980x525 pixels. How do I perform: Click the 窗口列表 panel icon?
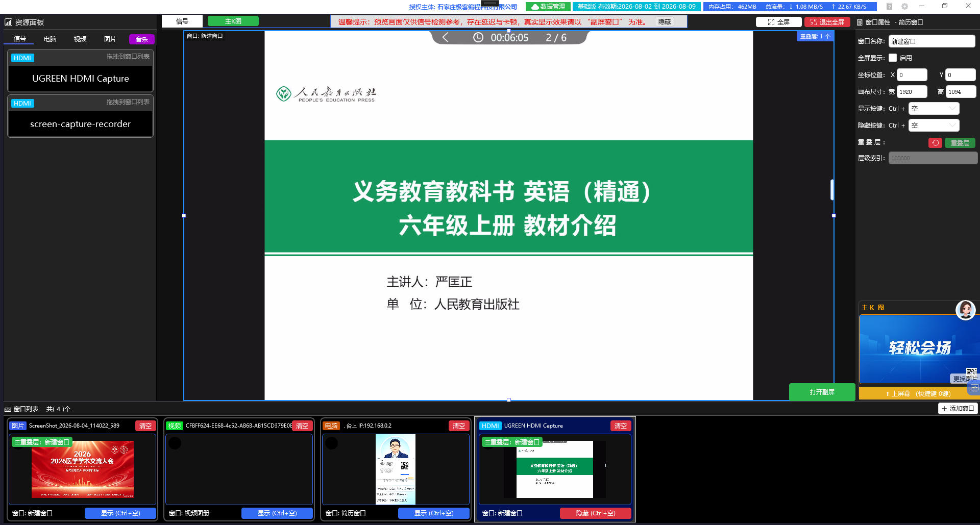click(x=8, y=409)
